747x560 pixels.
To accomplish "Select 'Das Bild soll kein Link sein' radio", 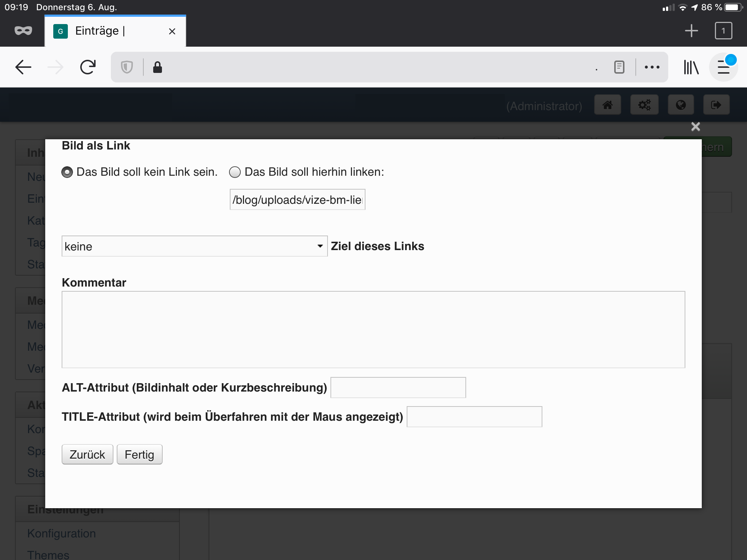I will point(67,172).
